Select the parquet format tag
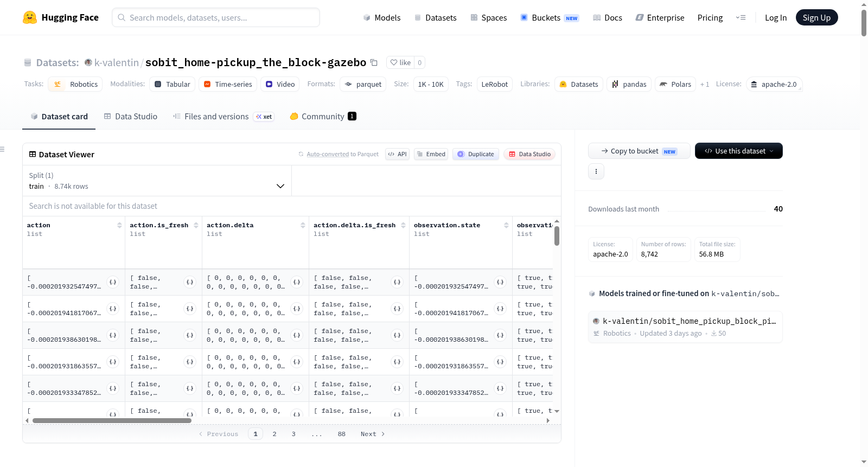This screenshot has height=467, width=868. pos(363,84)
